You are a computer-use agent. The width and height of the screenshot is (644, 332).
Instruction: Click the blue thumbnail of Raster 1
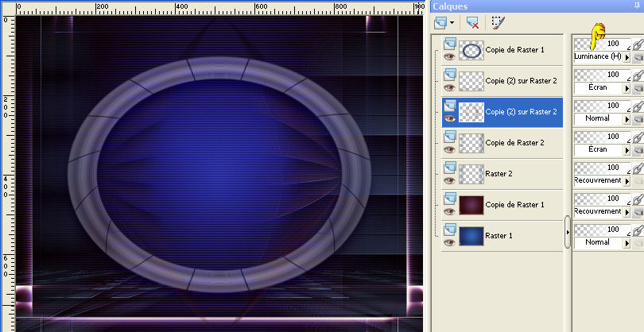click(471, 236)
